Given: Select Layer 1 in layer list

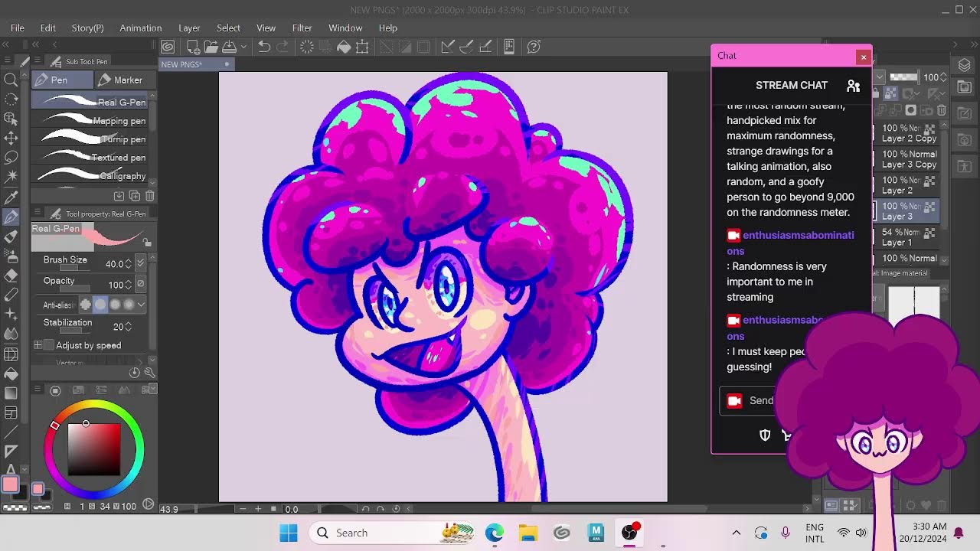Looking at the screenshot, I should 910,237.
